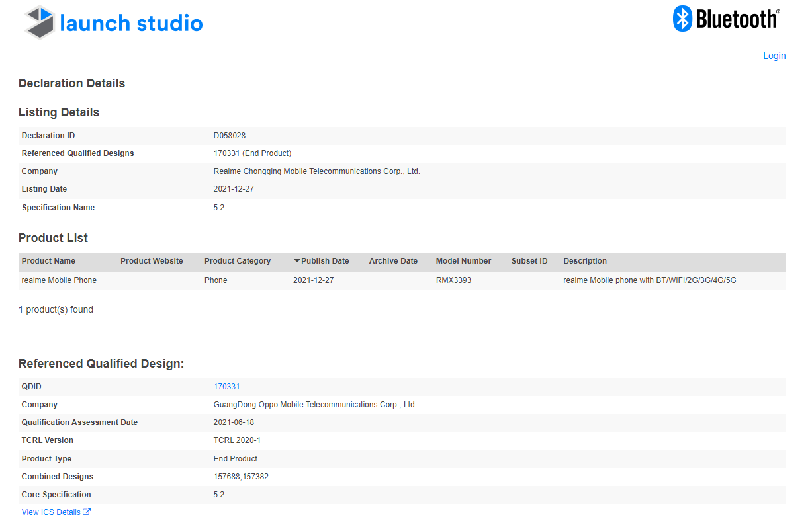Select GuangDong Oppo Mobile Telecommunications company text

coord(315,405)
